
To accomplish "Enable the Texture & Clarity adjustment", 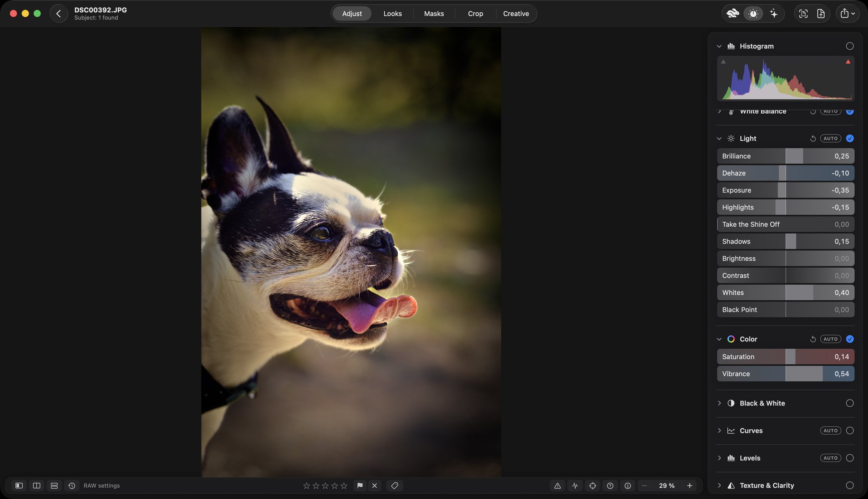I will coord(850,485).
